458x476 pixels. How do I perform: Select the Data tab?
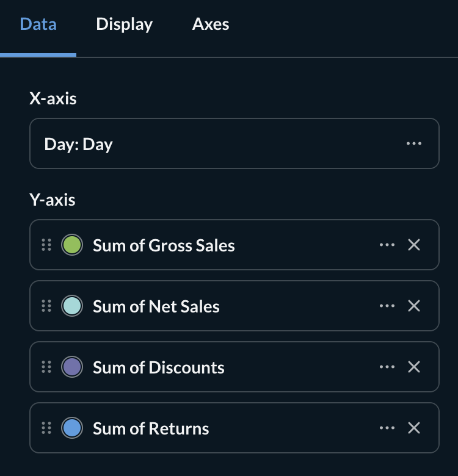pyautogui.click(x=38, y=24)
